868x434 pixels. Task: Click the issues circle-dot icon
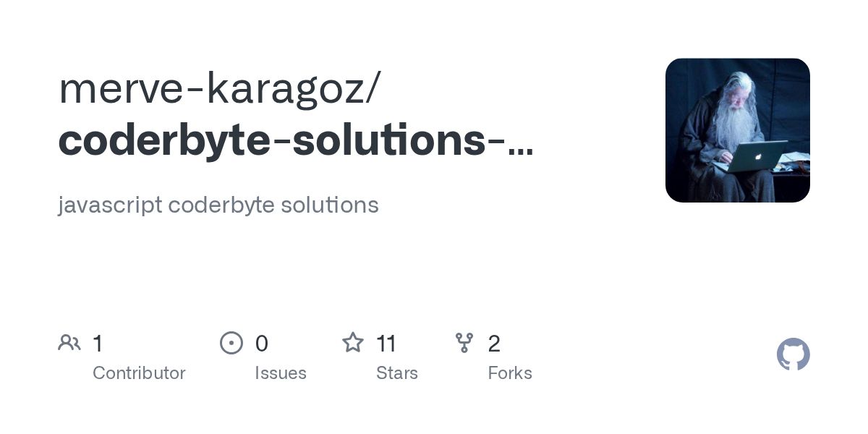231,343
